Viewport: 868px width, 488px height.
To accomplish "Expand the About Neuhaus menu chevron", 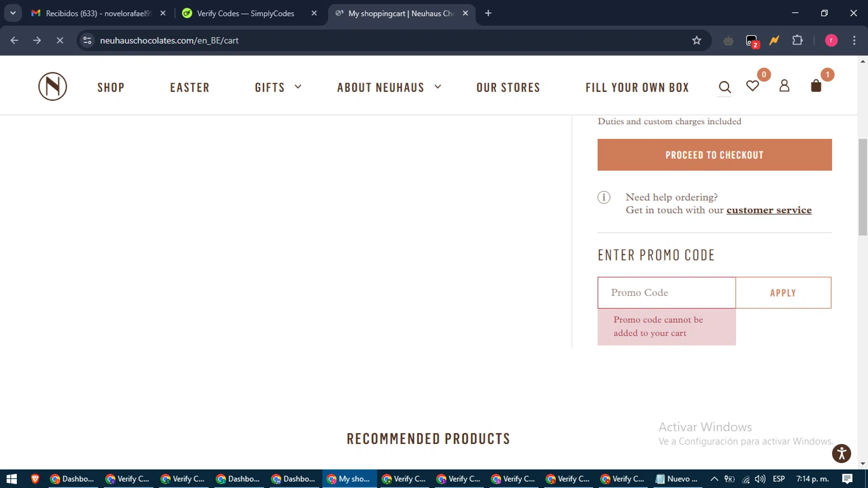I will [x=437, y=87].
